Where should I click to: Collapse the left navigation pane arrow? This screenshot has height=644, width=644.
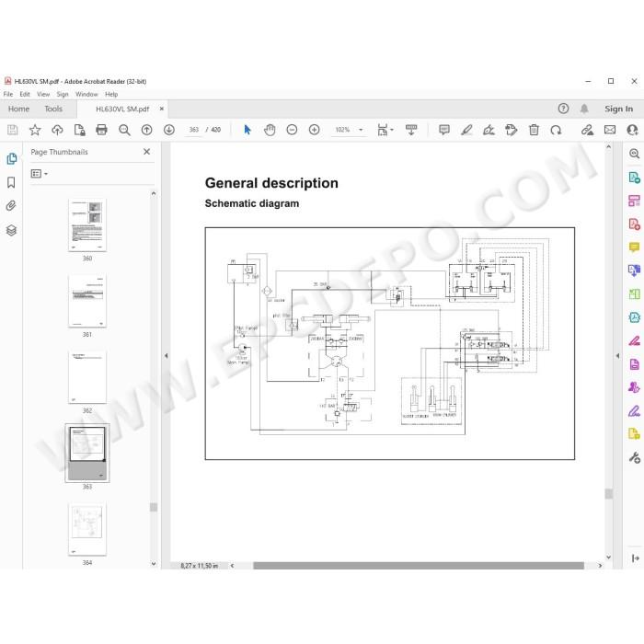click(x=166, y=356)
